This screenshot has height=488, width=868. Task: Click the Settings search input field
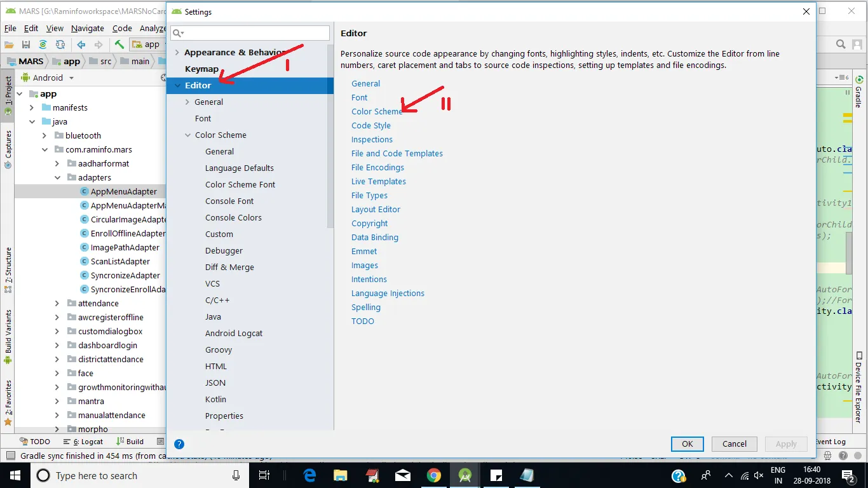(250, 33)
